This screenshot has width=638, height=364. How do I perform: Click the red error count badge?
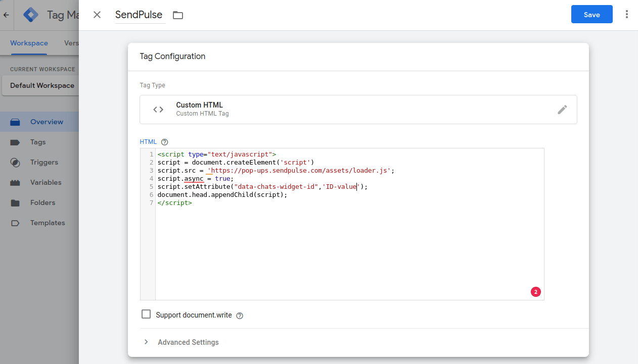pyautogui.click(x=535, y=292)
